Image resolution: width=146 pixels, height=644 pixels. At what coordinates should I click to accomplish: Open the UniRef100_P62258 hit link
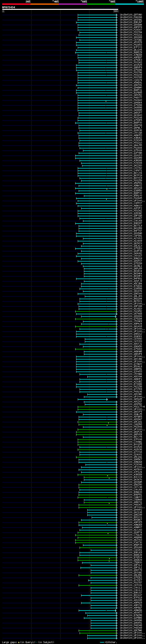(131, 387)
